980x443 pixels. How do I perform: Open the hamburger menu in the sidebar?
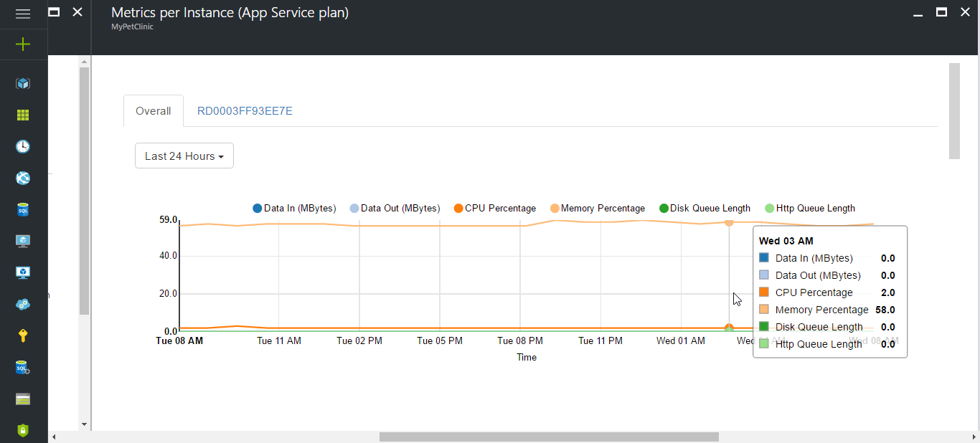pos(23,14)
